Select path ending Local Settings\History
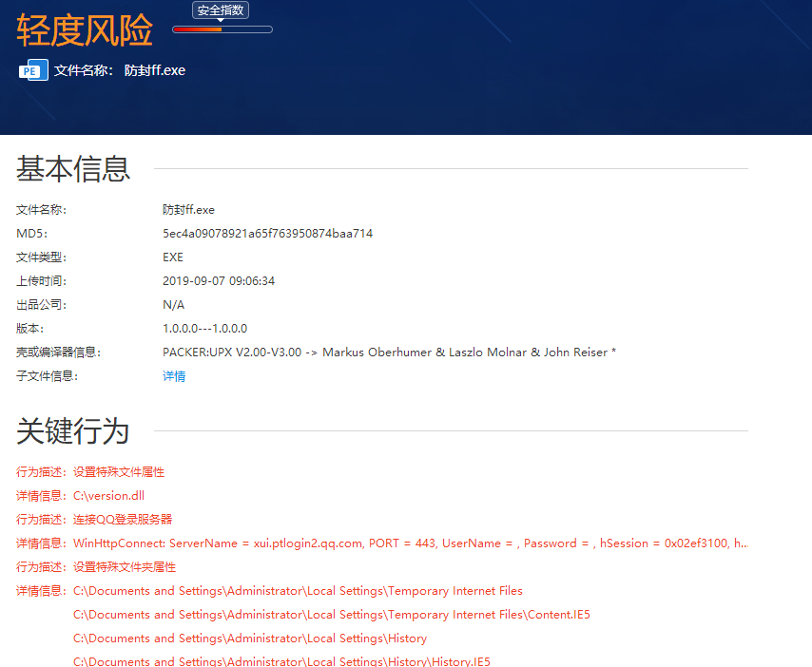This screenshot has height=667, width=812. click(250, 638)
